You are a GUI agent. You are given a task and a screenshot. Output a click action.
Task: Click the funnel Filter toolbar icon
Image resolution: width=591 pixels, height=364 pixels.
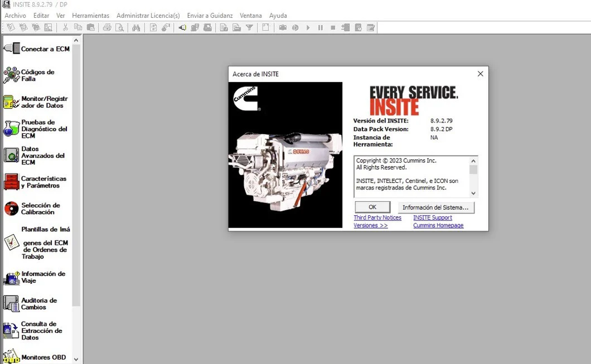[249, 28]
